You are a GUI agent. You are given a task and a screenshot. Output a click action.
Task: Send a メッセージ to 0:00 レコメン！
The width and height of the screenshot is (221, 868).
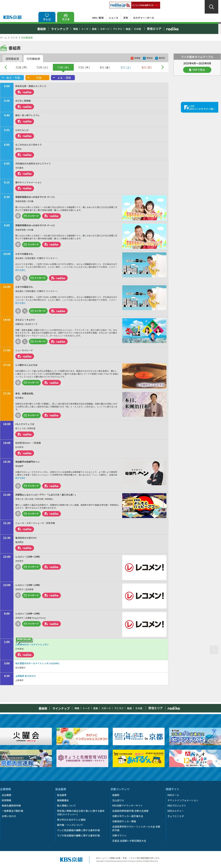(31, 624)
